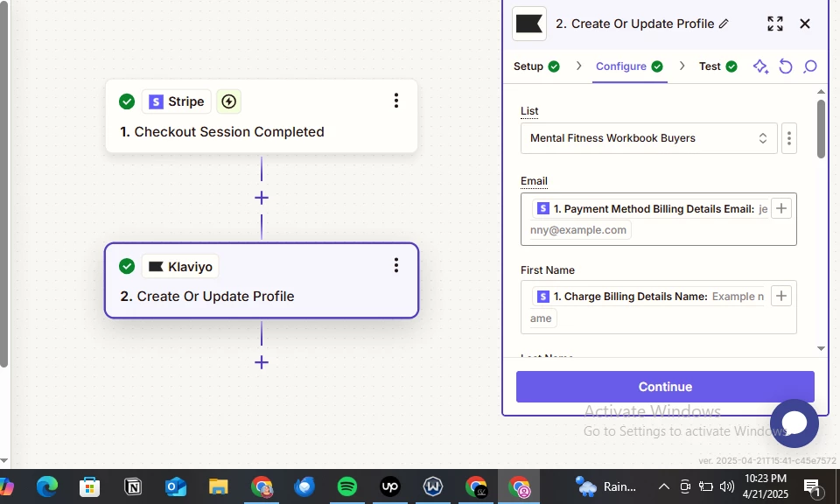Click the Continue button

point(665,387)
